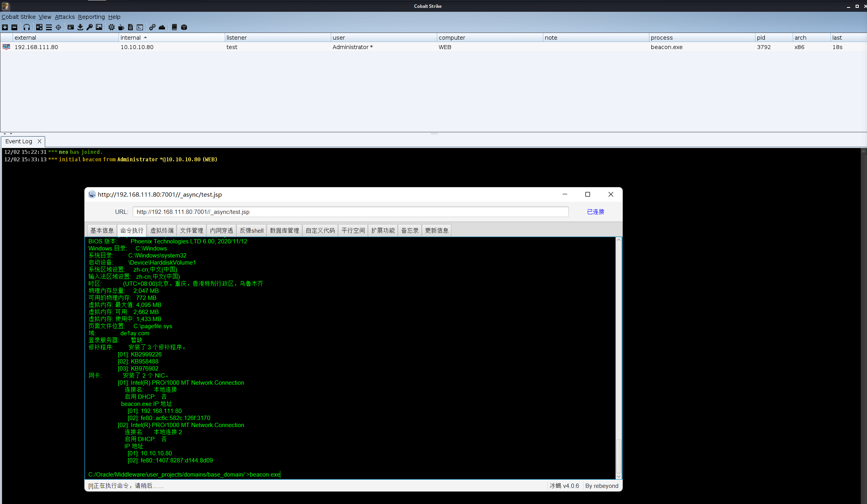Viewport: 867px width, 504px height.
Task: Open the Cobalt Strike menu
Action: (18, 17)
